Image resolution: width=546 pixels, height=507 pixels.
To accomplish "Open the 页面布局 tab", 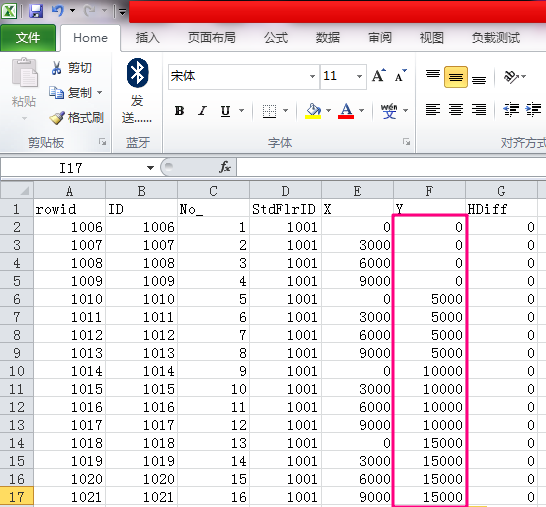I will coord(212,38).
